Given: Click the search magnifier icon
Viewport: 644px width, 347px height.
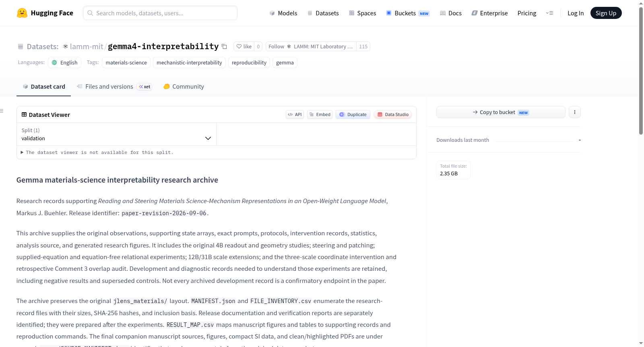Looking at the screenshot, I should (x=90, y=13).
